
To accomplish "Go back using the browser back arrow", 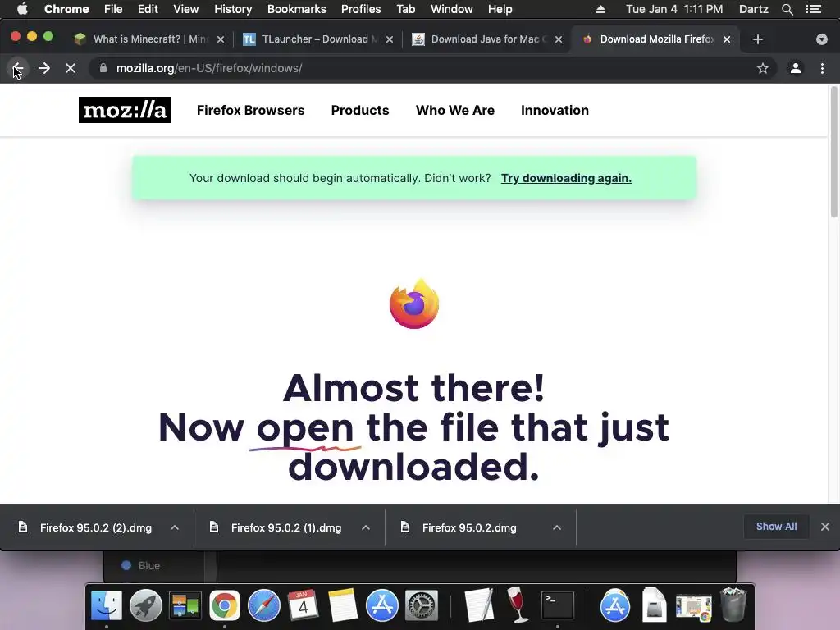I will 18,68.
